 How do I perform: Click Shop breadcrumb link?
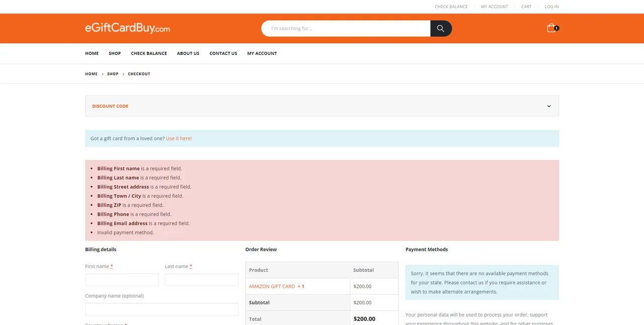(113, 74)
